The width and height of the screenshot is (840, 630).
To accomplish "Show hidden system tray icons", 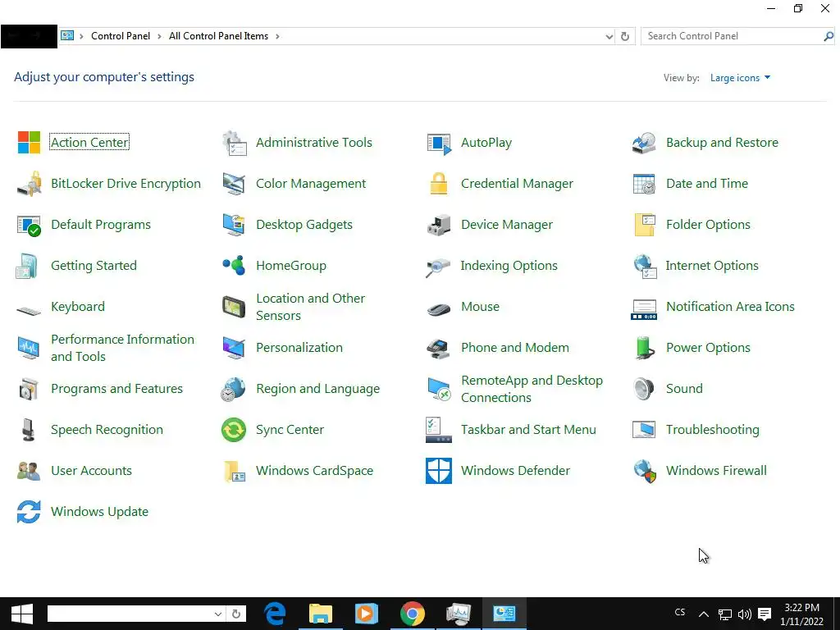I will click(x=703, y=614).
